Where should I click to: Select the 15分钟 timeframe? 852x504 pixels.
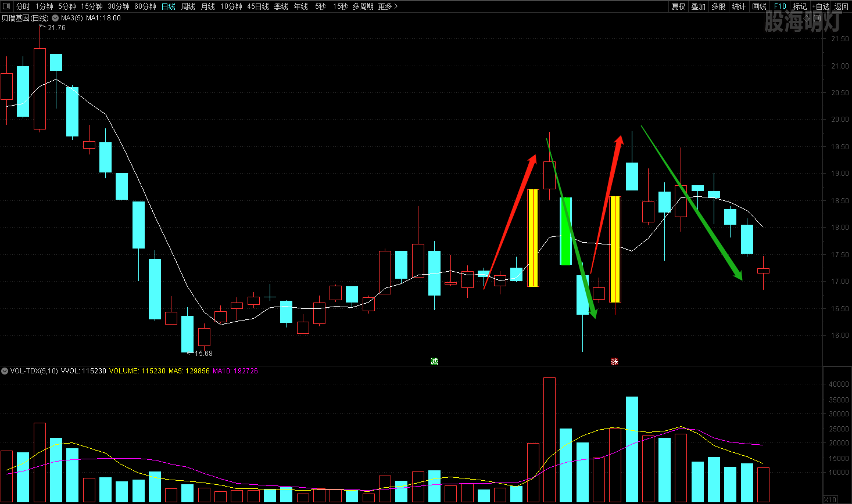92,6
